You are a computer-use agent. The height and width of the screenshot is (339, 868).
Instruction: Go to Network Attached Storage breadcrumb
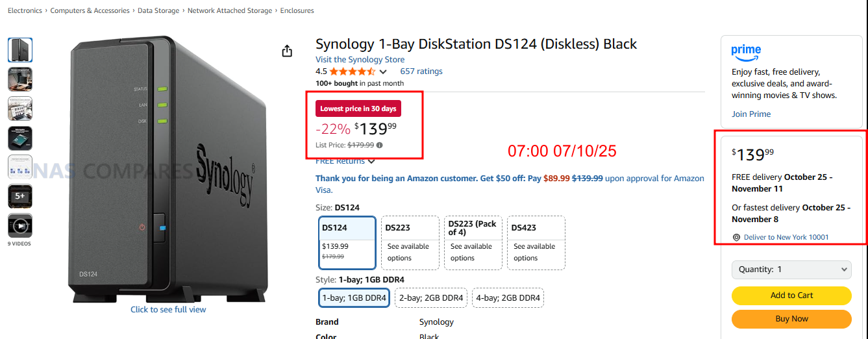(230, 11)
